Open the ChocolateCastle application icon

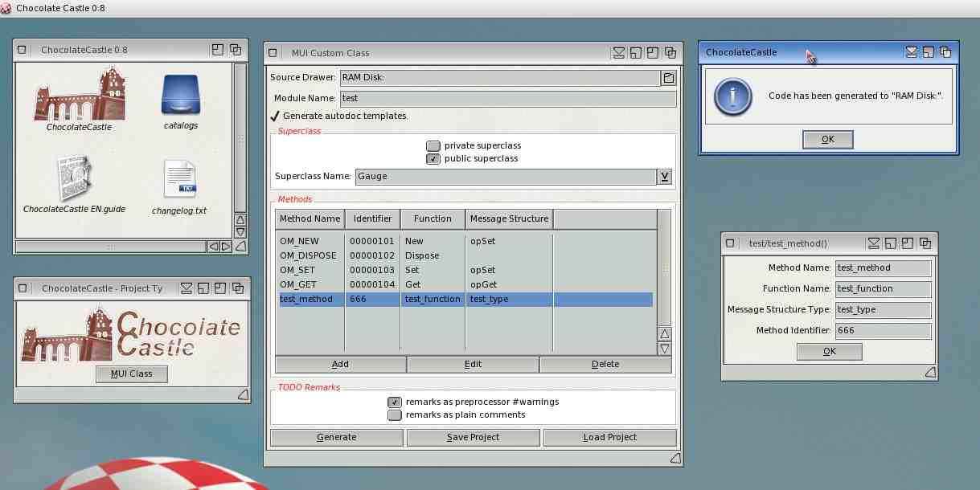click(79, 95)
